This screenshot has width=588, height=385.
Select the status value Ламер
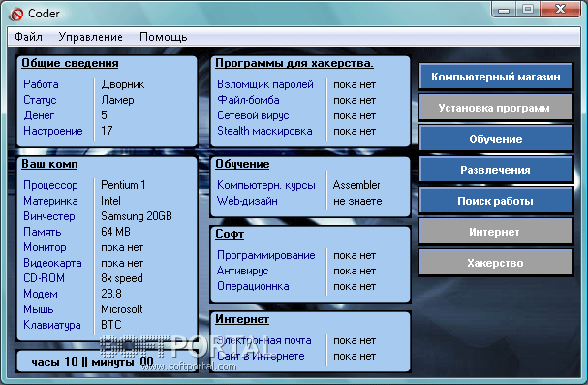117,100
